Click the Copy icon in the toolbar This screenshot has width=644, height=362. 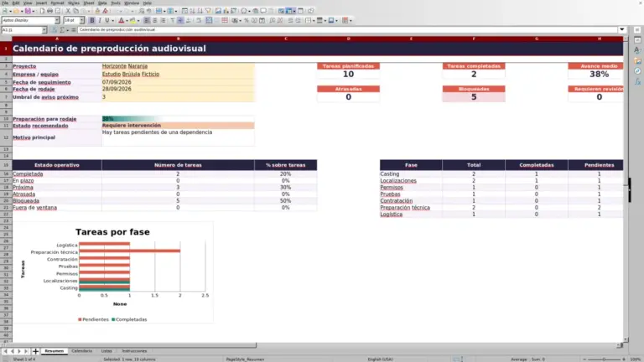coord(75,11)
